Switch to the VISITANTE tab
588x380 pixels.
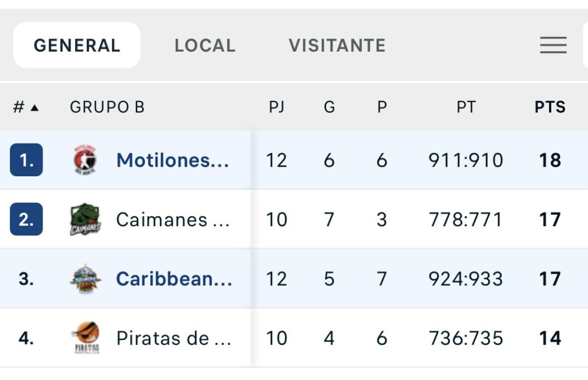pos(337,45)
